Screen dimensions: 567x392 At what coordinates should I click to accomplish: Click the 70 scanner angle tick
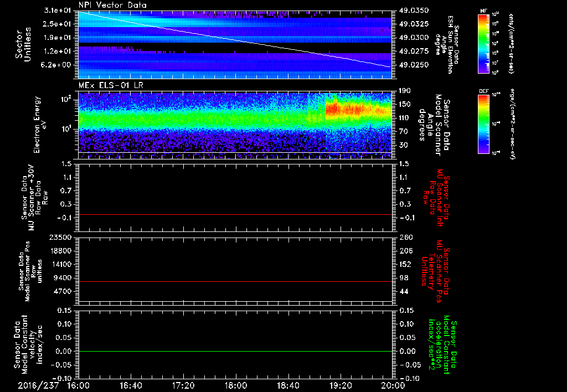tap(403, 132)
